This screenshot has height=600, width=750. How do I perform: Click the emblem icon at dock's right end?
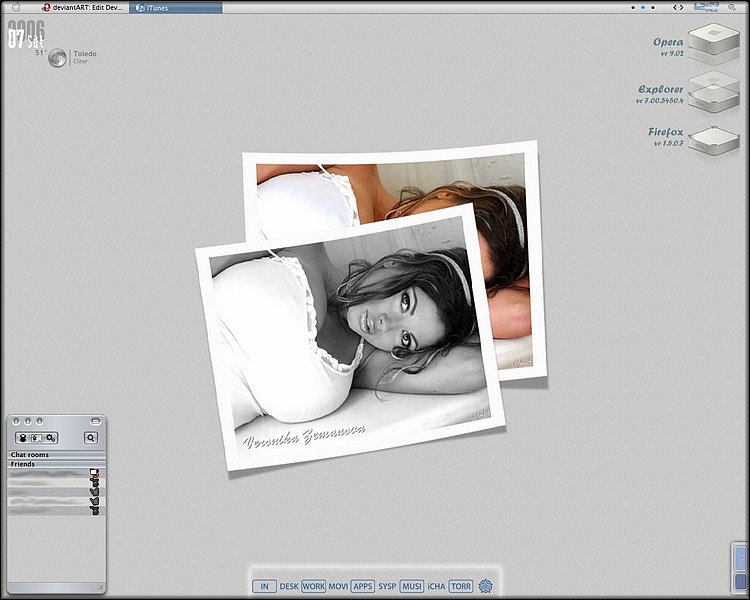(486, 586)
